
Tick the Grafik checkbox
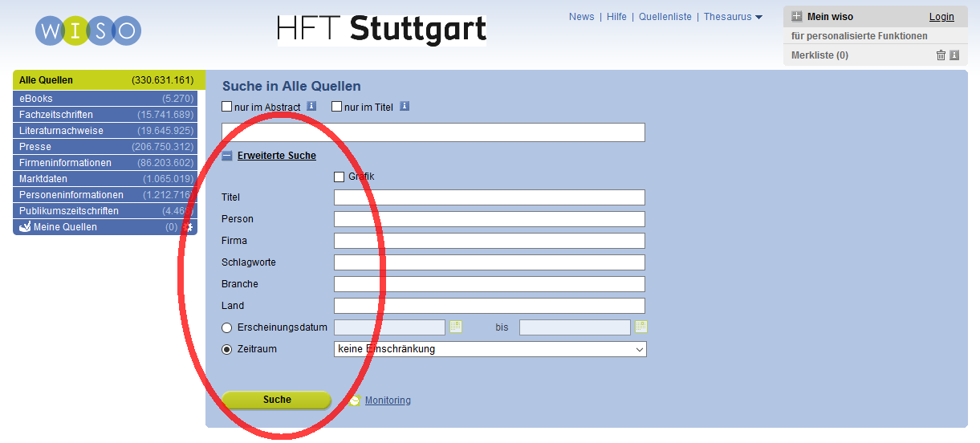339,177
